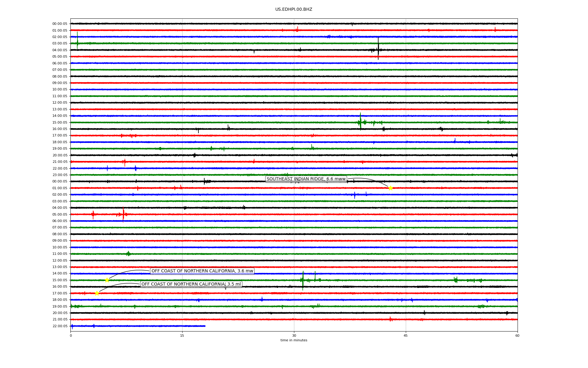Click the 01:00:05 label on the Southeast Indian Ridge star's row

tap(60, 188)
